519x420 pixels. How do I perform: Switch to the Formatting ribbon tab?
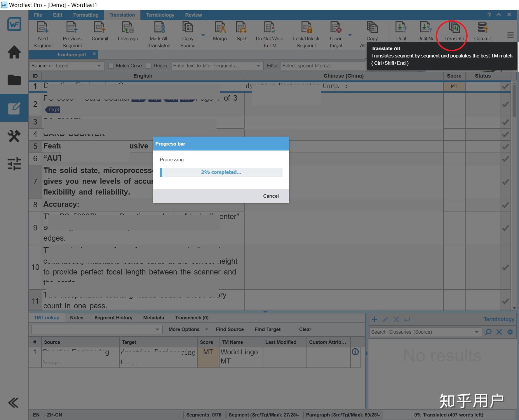pyautogui.click(x=86, y=15)
